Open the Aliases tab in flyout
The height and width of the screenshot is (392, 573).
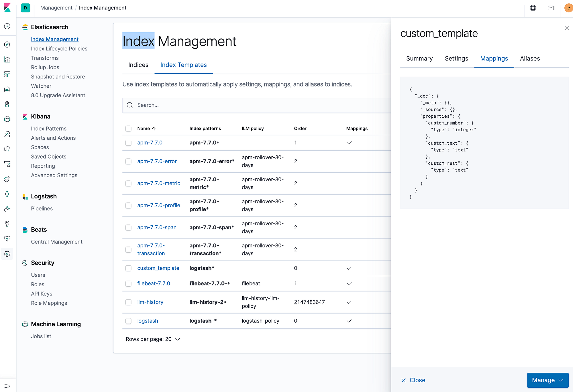tap(530, 58)
